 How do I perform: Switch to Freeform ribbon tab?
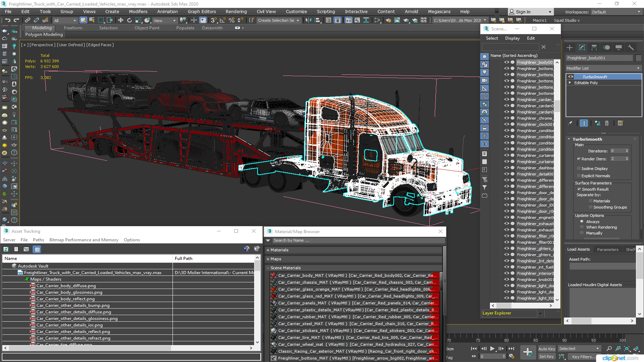(x=73, y=28)
